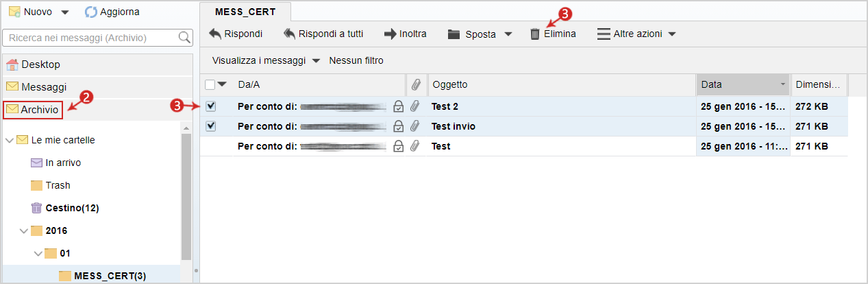Click the Rispondi reply arrow icon
Image resolution: width=868 pixels, height=284 pixels.
tap(215, 34)
